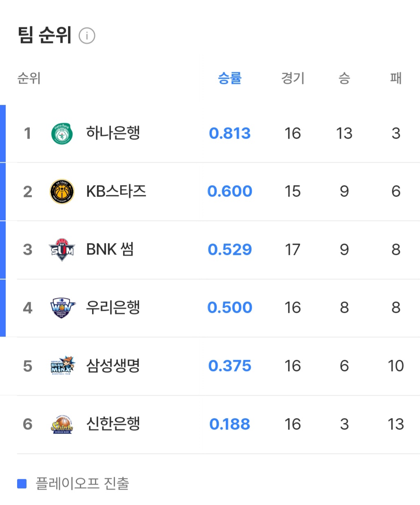
Task: Tap the KB스타즈 team logo
Action: [x=62, y=191]
